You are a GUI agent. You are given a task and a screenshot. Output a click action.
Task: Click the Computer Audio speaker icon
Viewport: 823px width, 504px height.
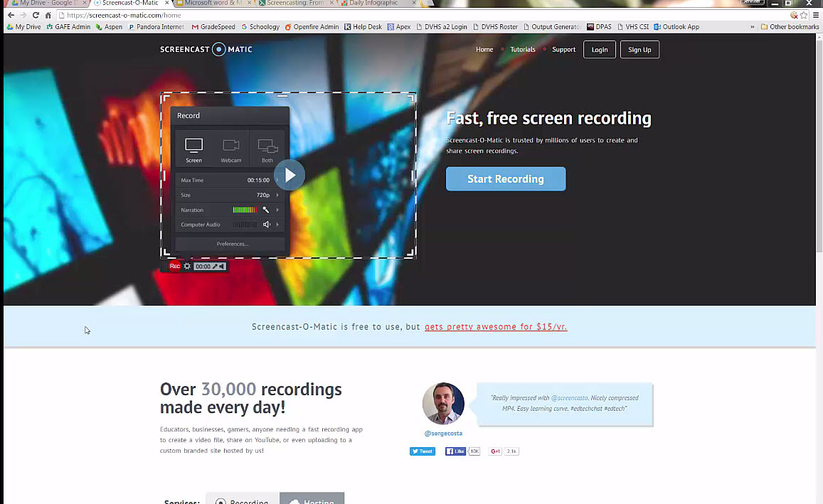[x=267, y=225]
